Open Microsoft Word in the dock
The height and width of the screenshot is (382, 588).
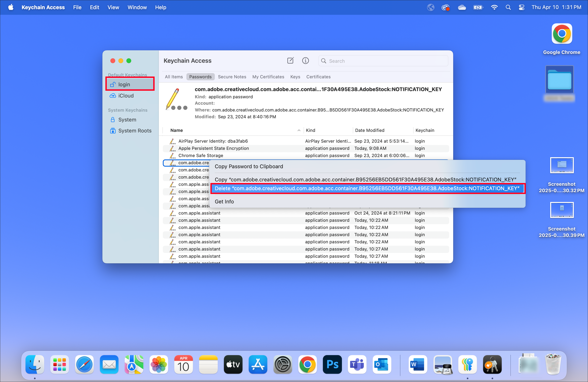click(418, 364)
